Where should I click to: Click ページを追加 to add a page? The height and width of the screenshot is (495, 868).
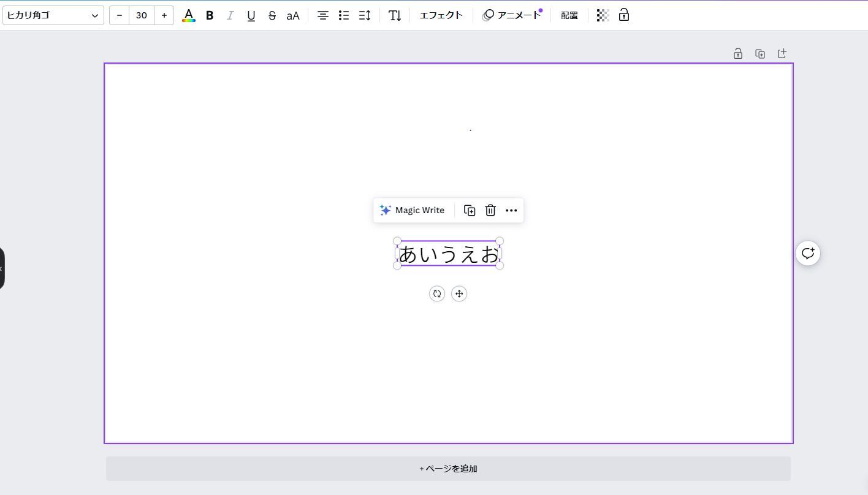[448, 469]
